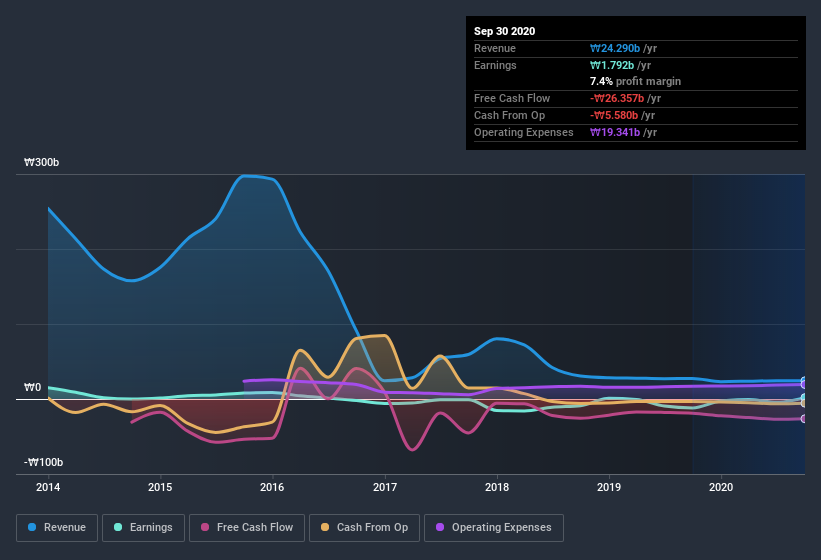Click the ₩300b y-axis label
821x560 pixels.
44,163
